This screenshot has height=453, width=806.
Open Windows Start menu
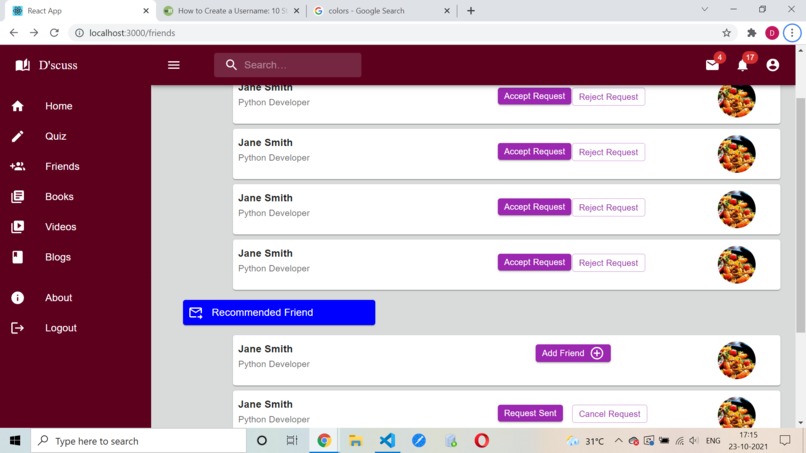15,441
